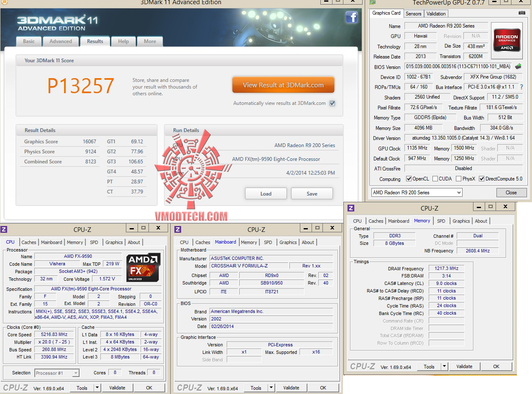Click the Tools button in the Mainboard window

pyautogui.click(x=256, y=388)
